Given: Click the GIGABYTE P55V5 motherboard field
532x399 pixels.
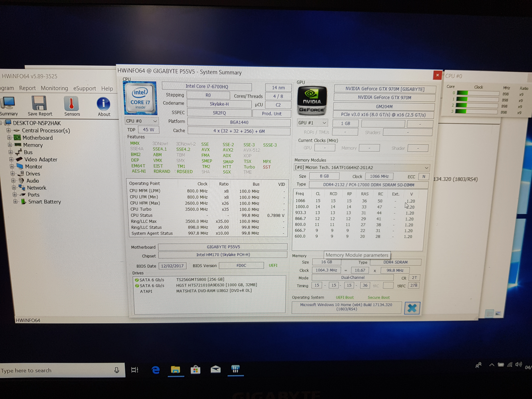Looking at the screenshot, I should (x=223, y=247).
